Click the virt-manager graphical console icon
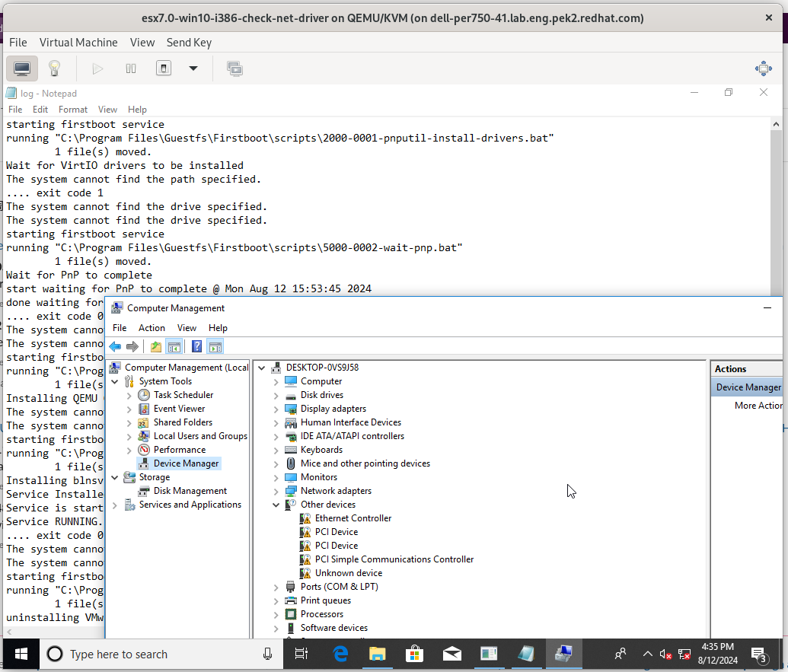The image size is (788, 672). tap(22, 68)
